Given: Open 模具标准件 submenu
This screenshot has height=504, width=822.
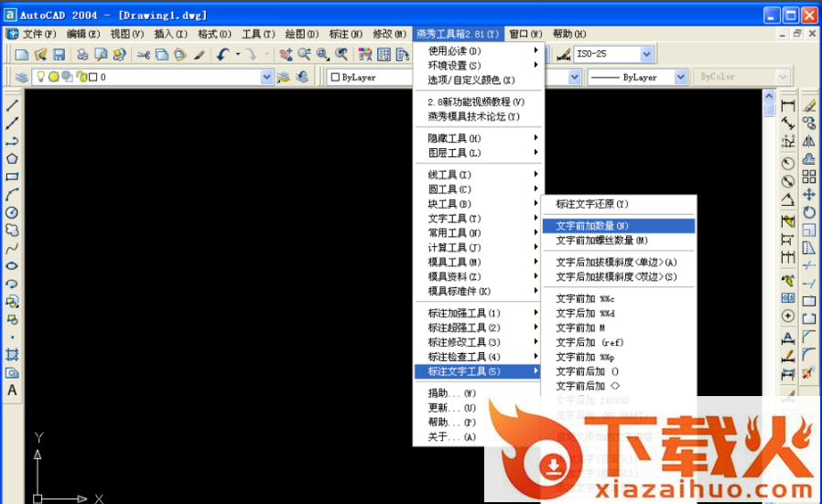Looking at the screenshot, I should coord(479,291).
